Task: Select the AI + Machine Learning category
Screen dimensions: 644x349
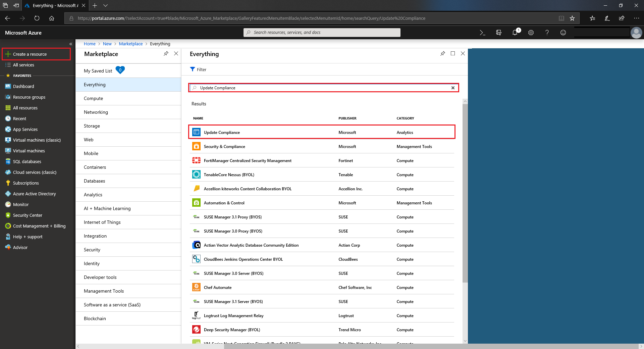Action: [128, 208]
